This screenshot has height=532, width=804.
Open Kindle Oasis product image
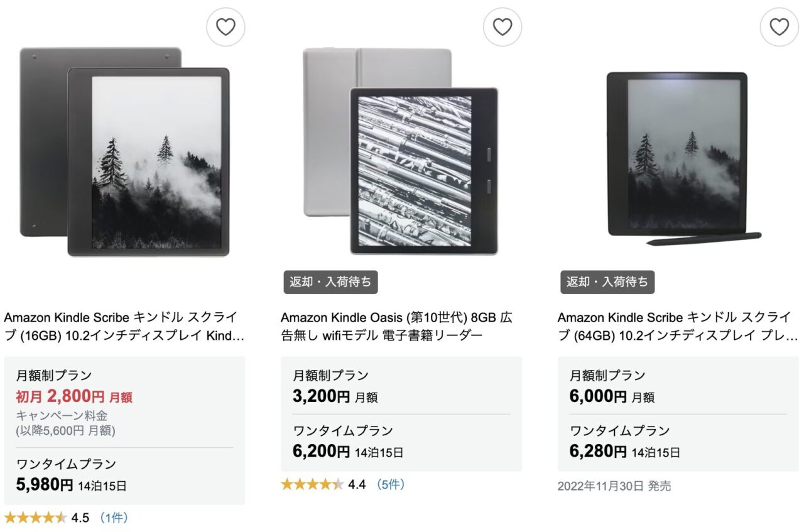(401, 152)
